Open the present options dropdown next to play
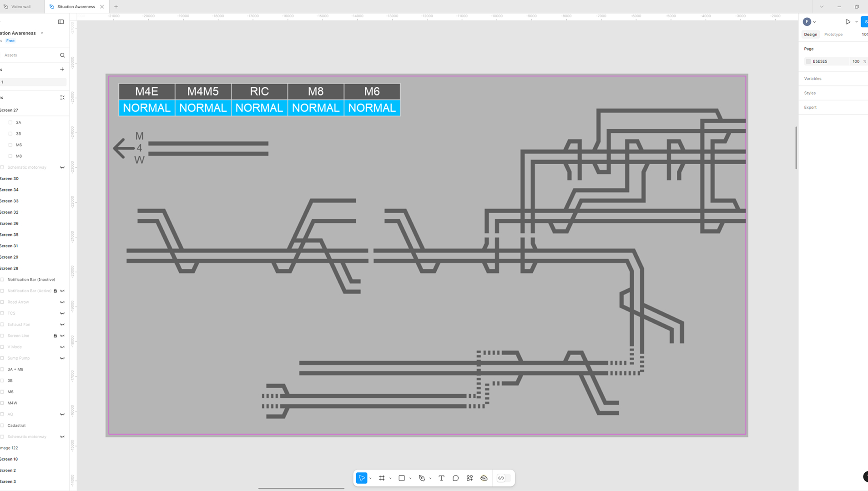868x491 pixels. [856, 22]
